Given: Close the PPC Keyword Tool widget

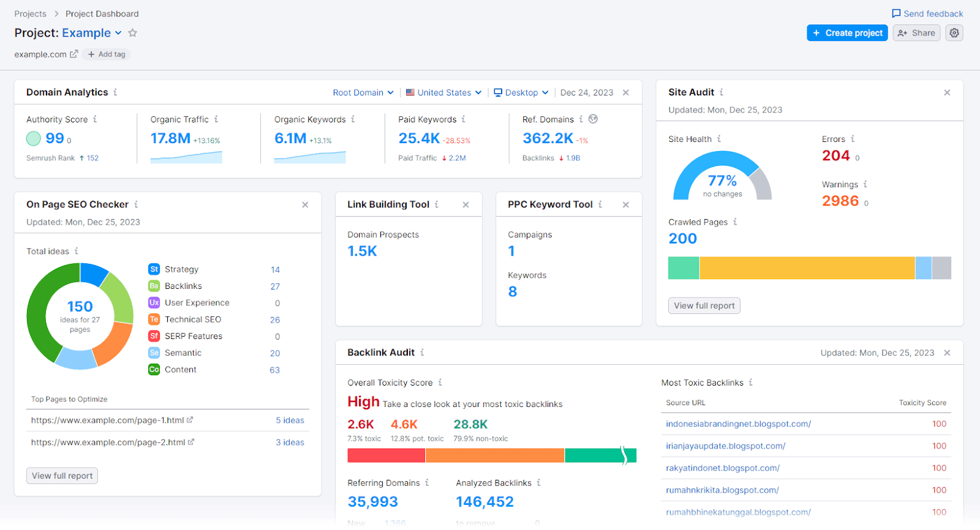Looking at the screenshot, I should point(626,204).
